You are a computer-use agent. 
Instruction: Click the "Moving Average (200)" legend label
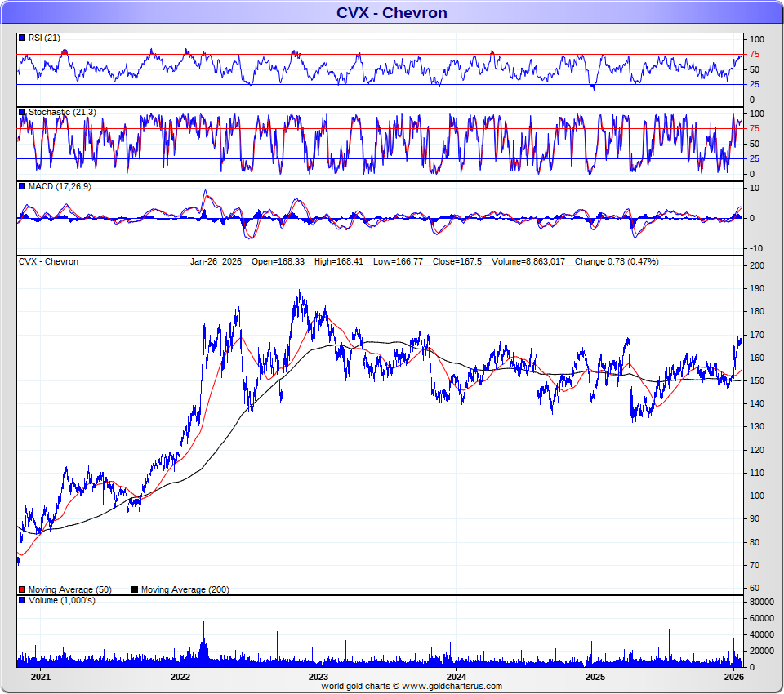pos(185,589)
